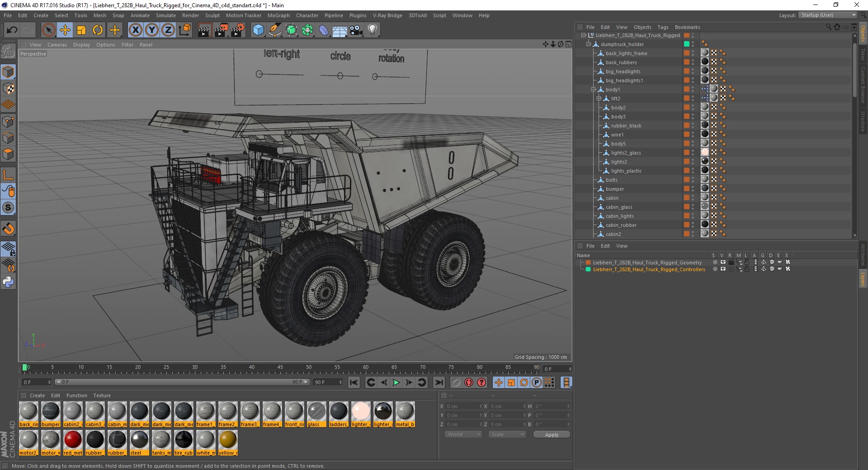Click timeline at frame 45
Viewport: 868px width, 470px height.
(280, 368)
